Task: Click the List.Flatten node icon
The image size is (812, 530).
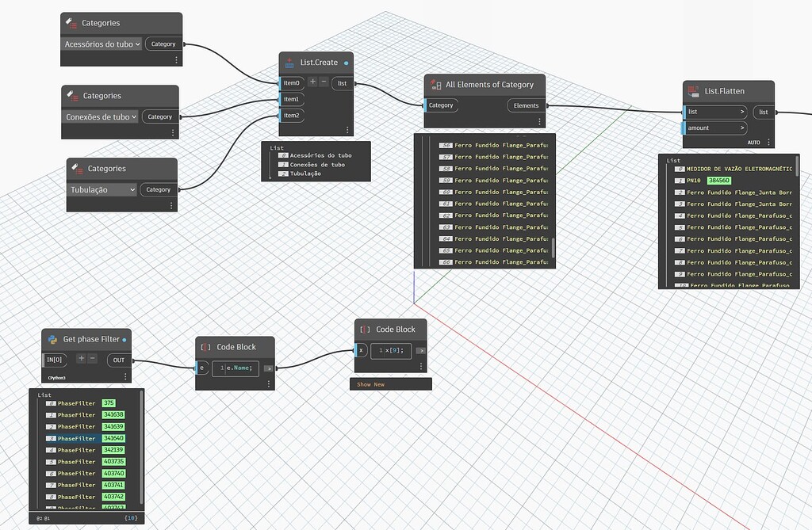Action: click(x=695, y=90)
